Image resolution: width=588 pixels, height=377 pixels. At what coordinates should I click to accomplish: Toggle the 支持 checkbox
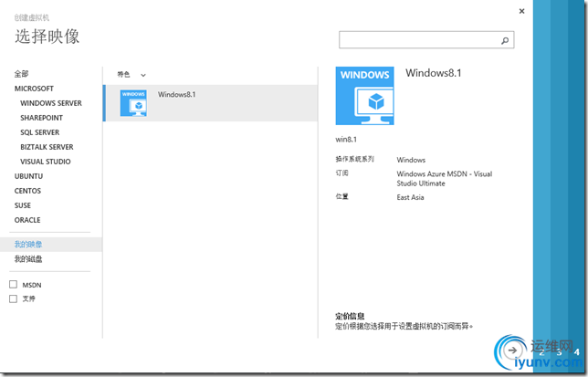coord(13,298)
